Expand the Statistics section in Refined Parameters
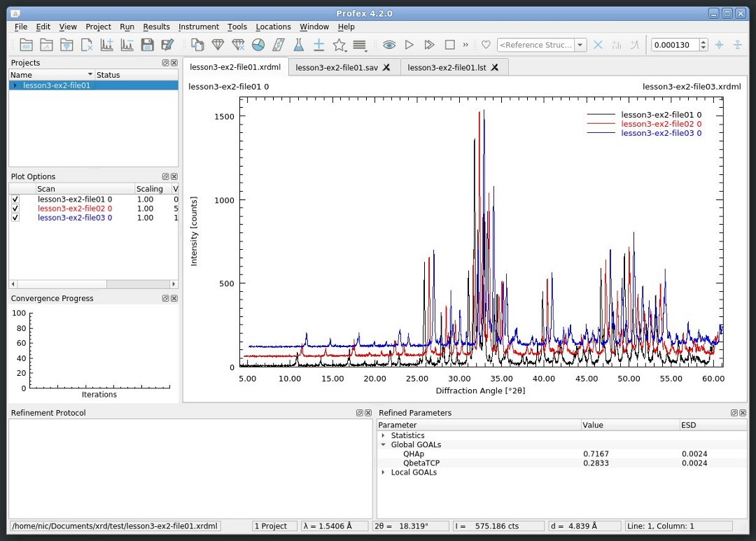Screen dimensions: 756x541 point(383,435)
